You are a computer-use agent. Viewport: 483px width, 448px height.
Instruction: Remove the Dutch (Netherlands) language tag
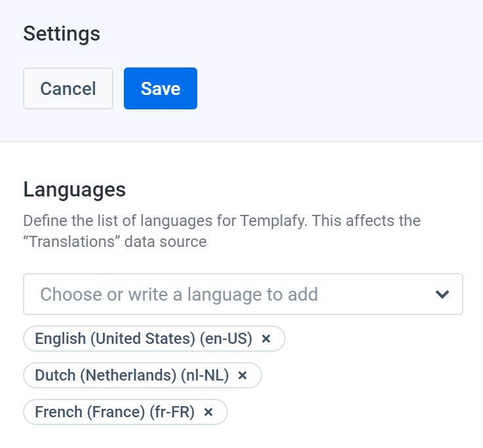click(x=242, y=375)
